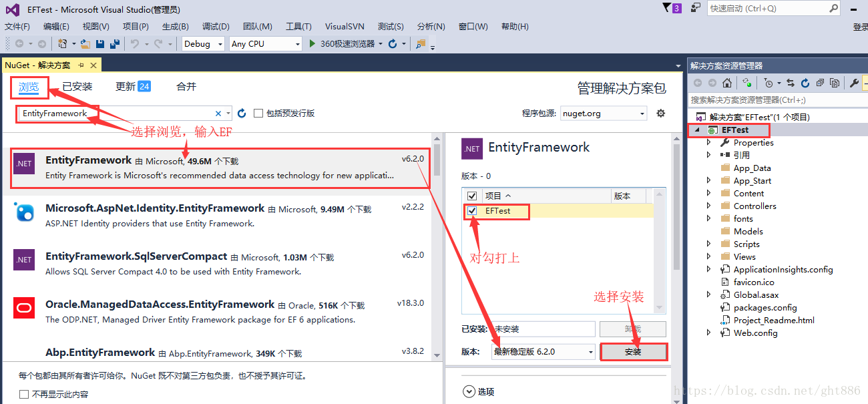Image resolution: width=868 pixels, height=404 pixels.
Task: Select the Browse (浏览) tab
Action: tap(29, 87)
